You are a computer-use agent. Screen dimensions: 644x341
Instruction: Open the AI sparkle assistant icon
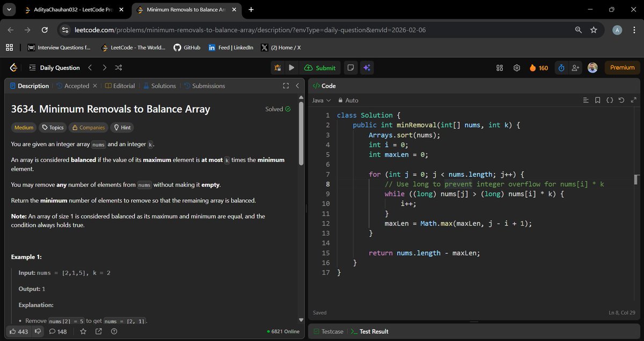point(367,68)
